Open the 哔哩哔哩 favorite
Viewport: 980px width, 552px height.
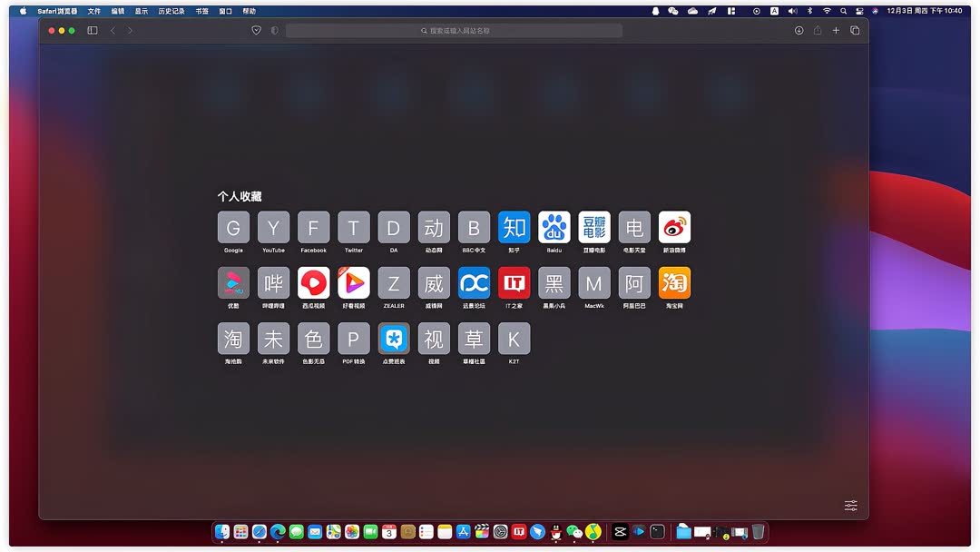point(273,284)
